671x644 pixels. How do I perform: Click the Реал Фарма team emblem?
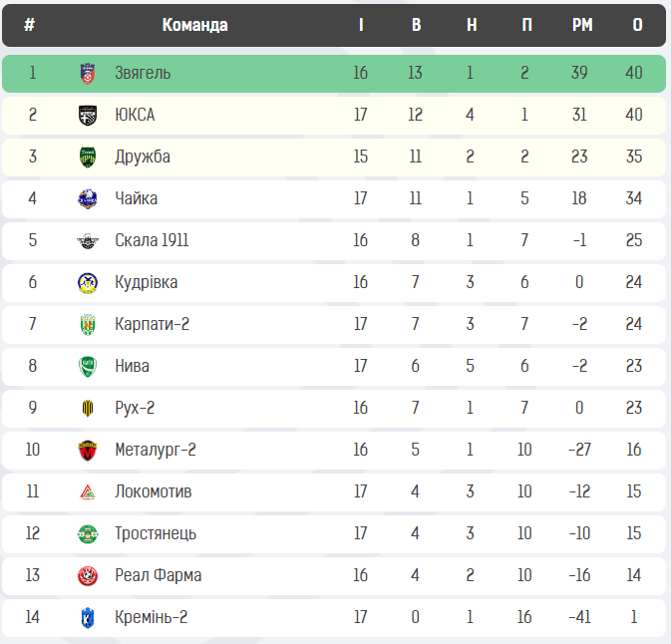pyautogui.click(x=88, y=575)
